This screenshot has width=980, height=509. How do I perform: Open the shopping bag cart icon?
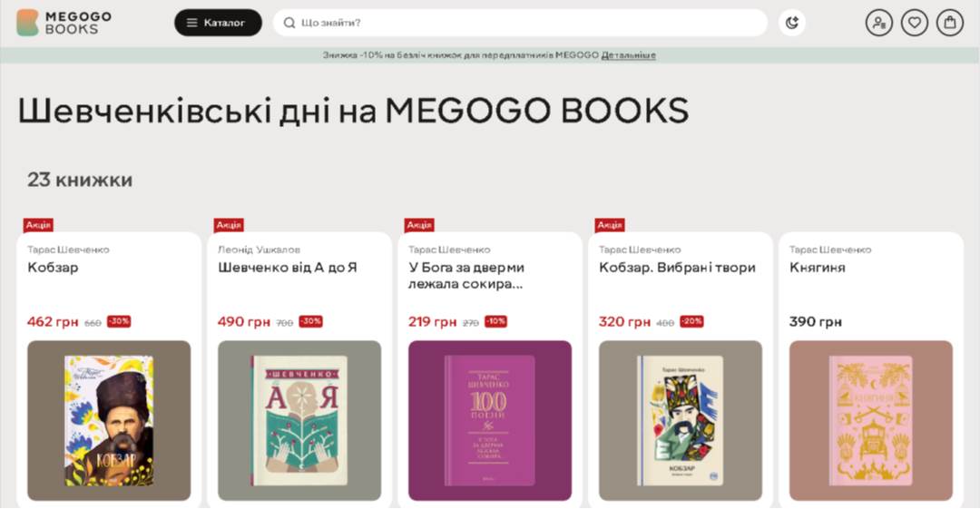pos(949,23)
